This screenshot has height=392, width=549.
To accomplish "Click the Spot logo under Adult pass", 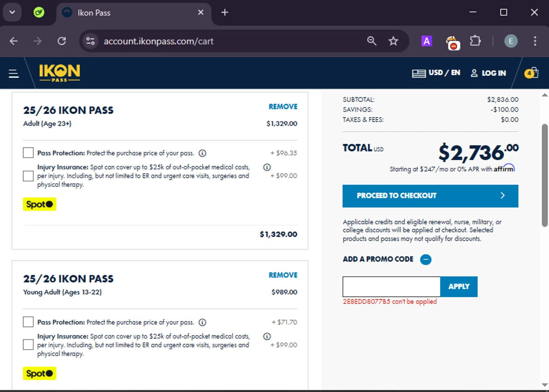I will click(40, 204).
